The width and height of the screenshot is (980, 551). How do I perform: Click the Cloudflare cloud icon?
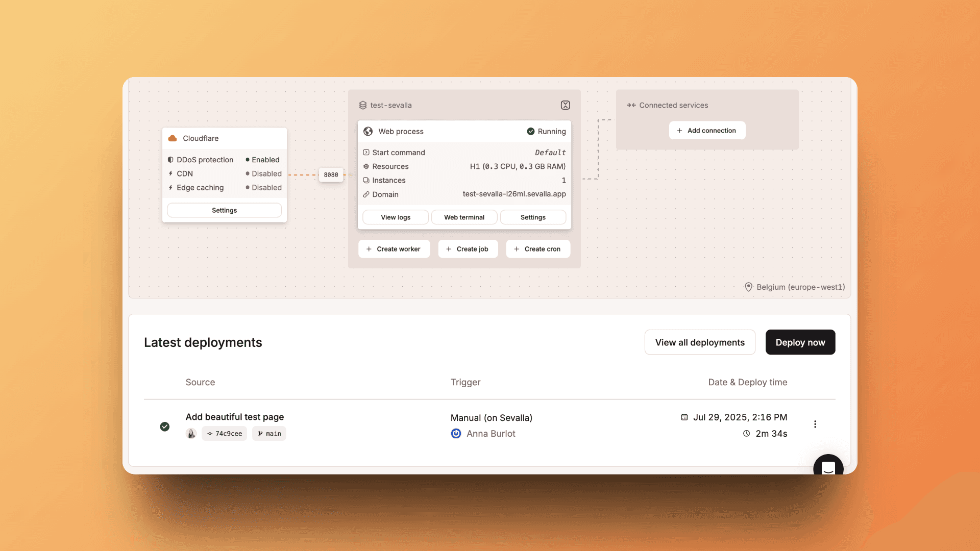(x=173, y=138)
